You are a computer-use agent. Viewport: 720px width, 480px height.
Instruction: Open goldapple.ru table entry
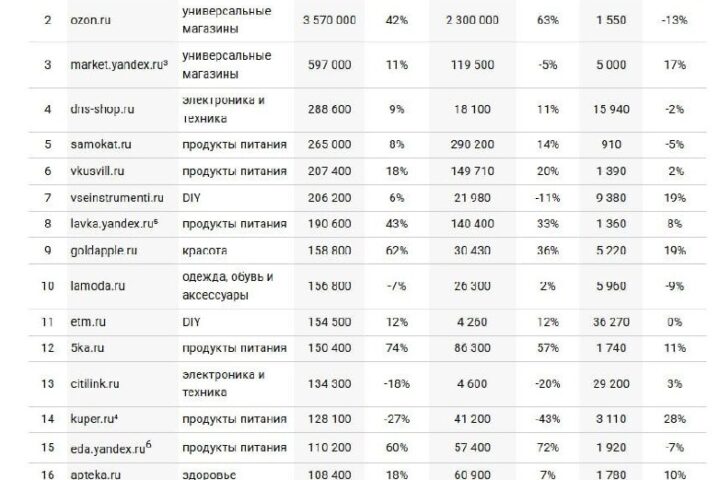point(104,250)
